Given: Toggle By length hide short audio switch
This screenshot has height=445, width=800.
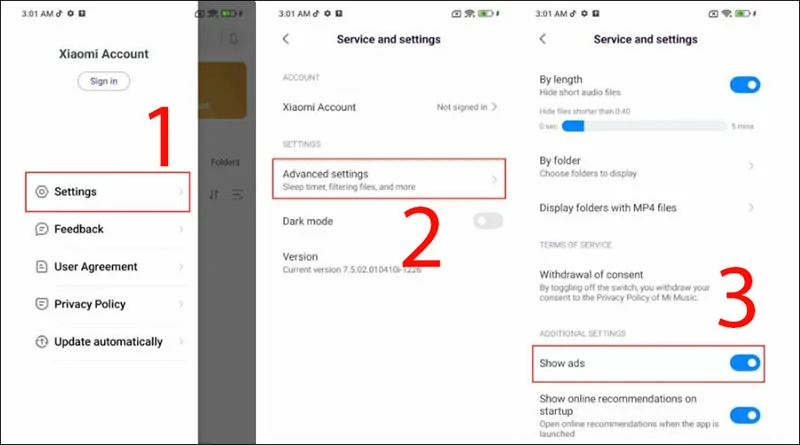Looking at the screenshot, I should [x=745, y=85].
